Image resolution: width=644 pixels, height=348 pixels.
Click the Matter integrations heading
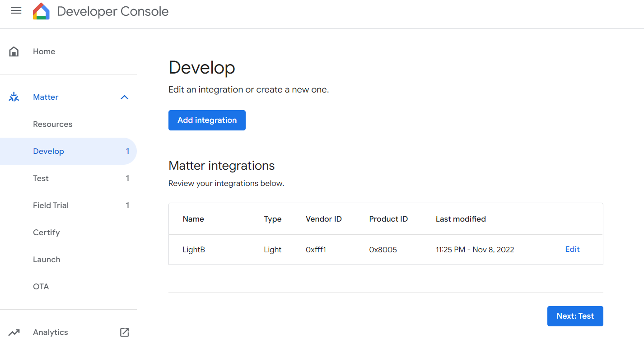pyautogui.click(x=221, y=166)
